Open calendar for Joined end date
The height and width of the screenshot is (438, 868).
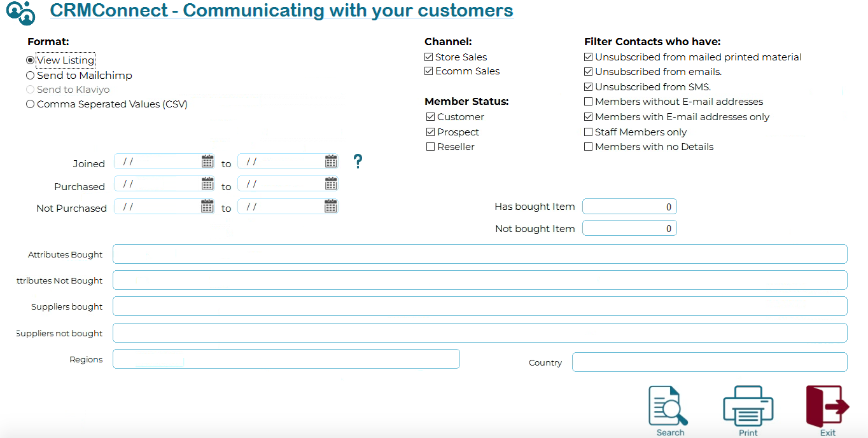tap(331, 161)
